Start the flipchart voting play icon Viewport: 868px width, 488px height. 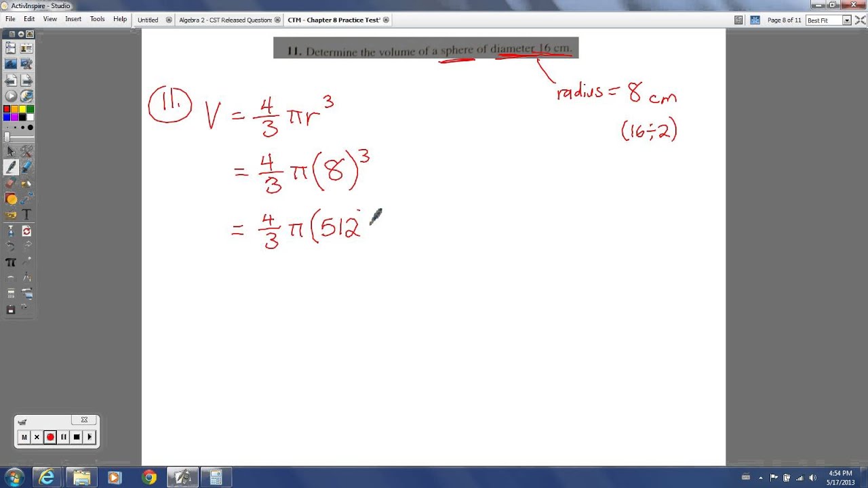tap(11, 96)
